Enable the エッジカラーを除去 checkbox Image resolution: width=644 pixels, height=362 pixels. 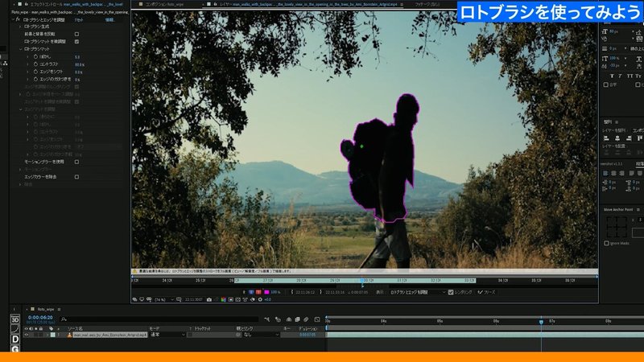click(x=76, y=177)
